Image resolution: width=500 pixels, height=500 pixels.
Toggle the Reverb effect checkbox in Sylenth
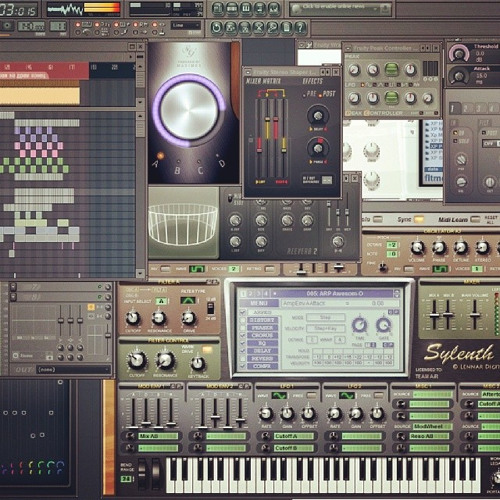(243, 358)
